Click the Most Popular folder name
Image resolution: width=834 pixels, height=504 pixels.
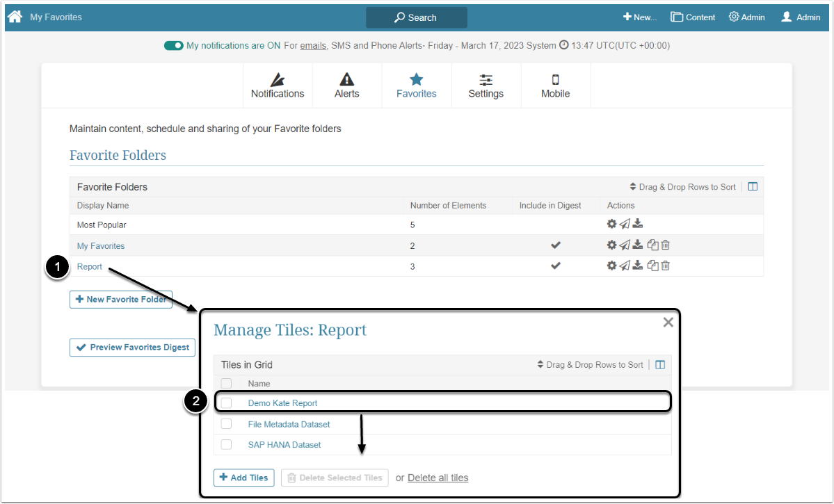102,225
